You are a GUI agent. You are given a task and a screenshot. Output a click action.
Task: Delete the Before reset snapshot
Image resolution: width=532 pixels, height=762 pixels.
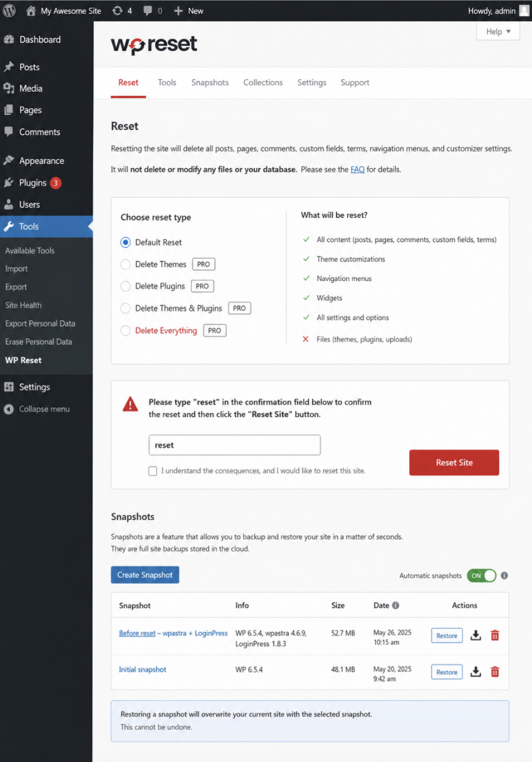coord(495,635)
